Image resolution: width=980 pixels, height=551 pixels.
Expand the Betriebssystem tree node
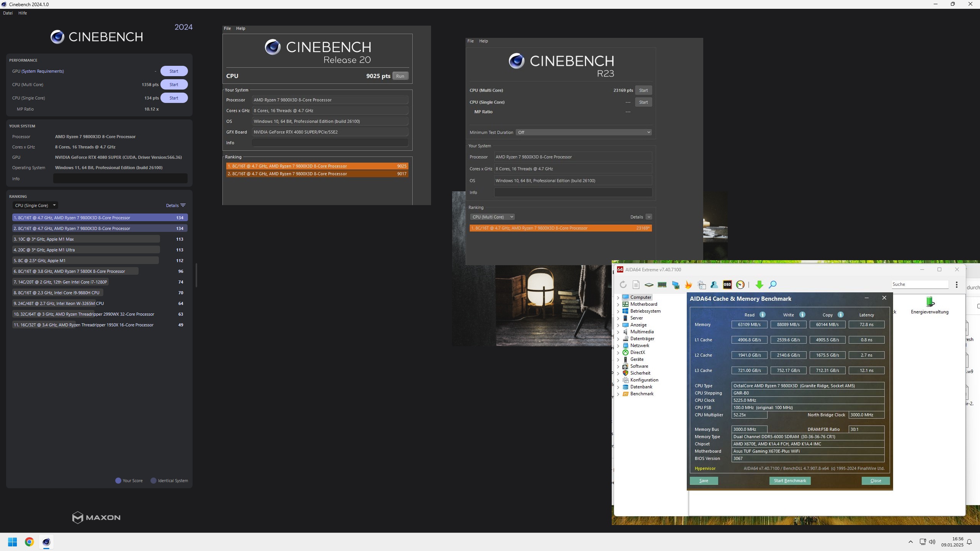[618, 311]
